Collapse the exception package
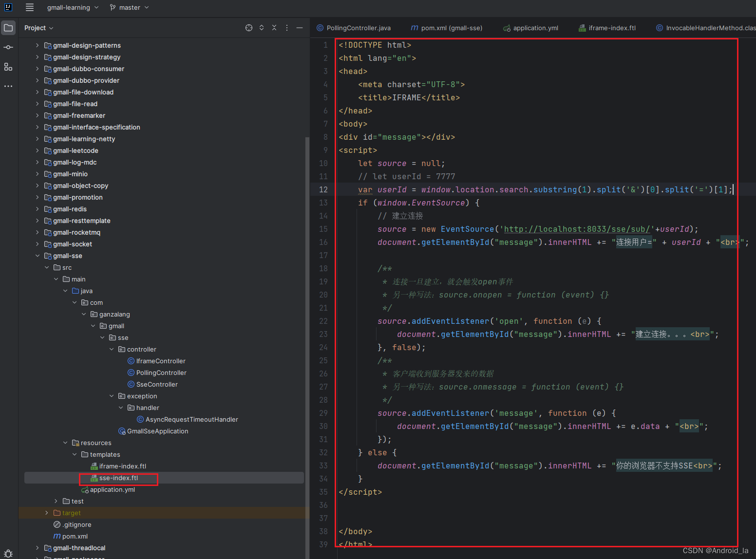The width and height of the screenshot is (756, 559). click(x=112, y=396)
